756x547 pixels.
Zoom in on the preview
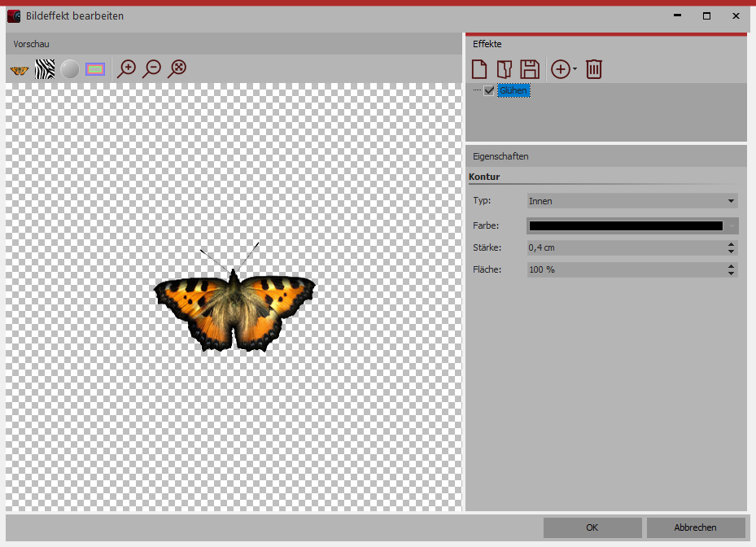pyautogui.click(x=126, y=69)
